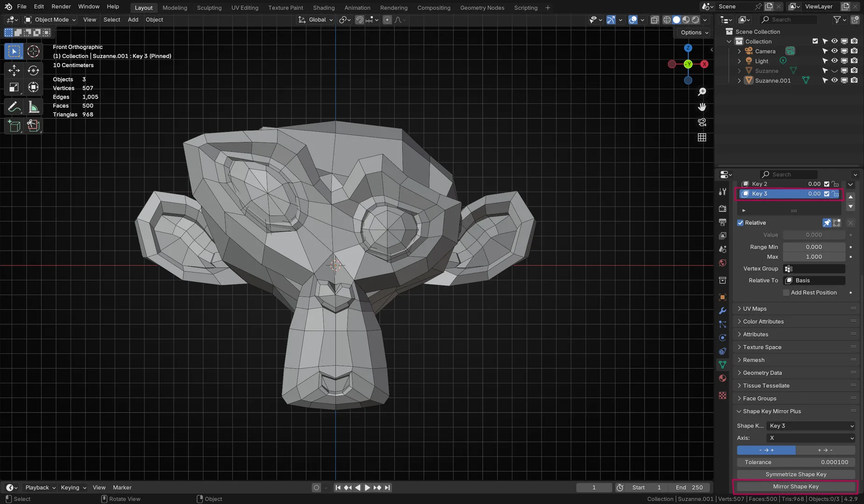Adjust the Range Min value slider
Viewport: 864px width, 504px height.
coord(814,247)
